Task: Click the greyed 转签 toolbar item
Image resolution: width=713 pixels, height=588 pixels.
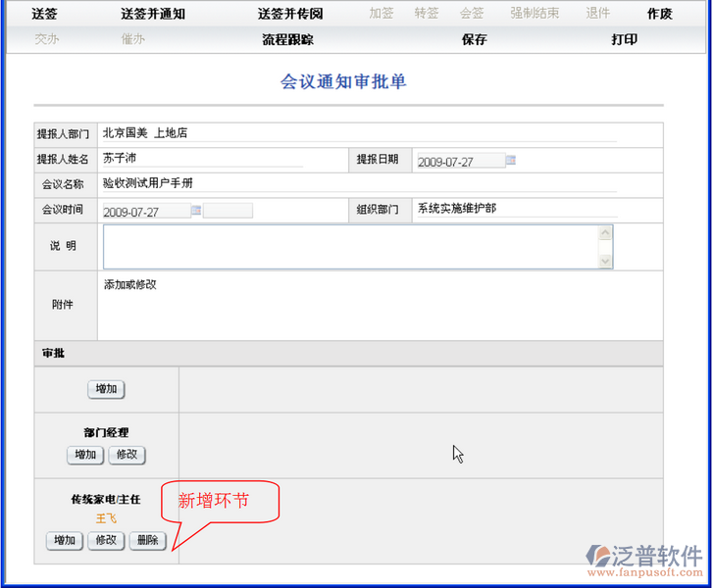Action: point(426,13)
